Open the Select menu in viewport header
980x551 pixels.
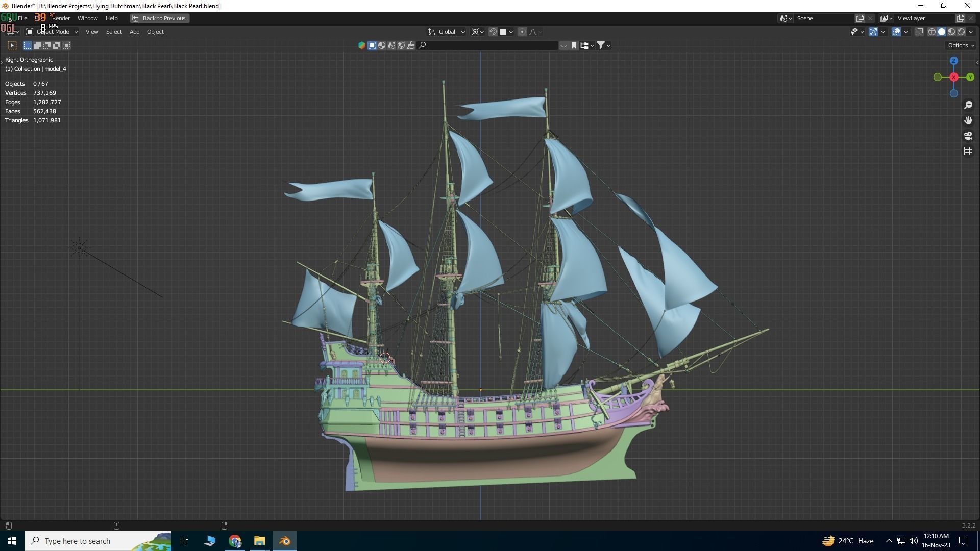coord(114,32)
